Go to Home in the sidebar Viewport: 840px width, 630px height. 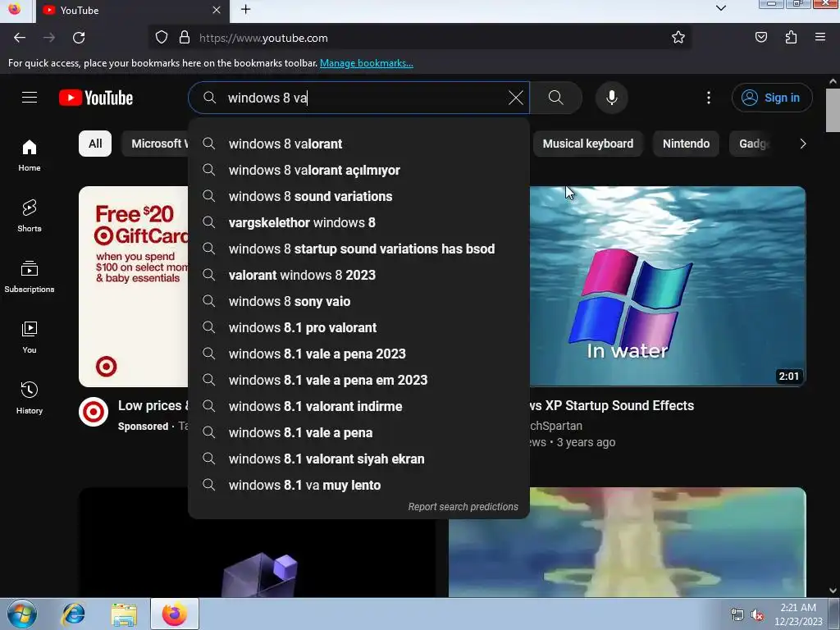coord(30,155)
